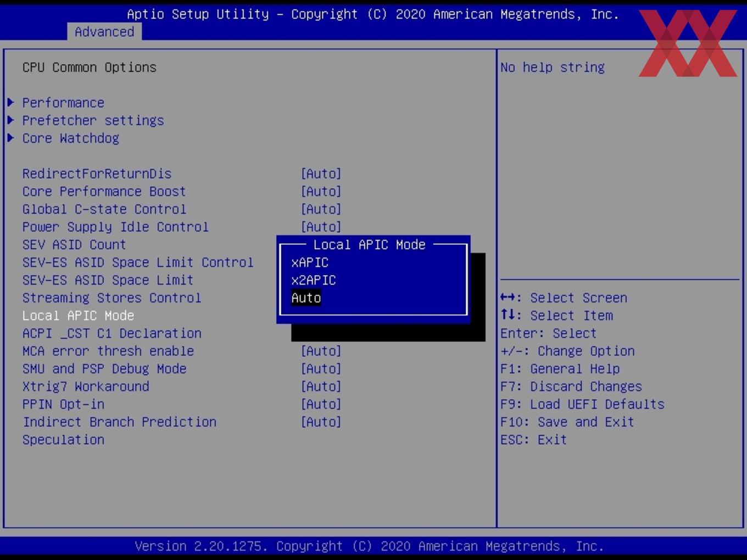This screenshot has width=747, height=560.
Task: Open RedirectForReturnDis Auto value
Action: point(321,173)
